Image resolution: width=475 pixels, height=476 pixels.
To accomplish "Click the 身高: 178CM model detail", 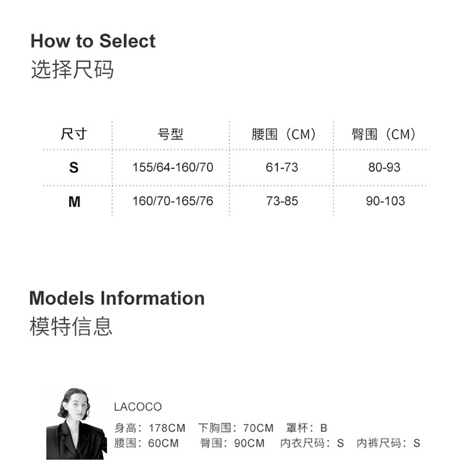I will [149, 428].
